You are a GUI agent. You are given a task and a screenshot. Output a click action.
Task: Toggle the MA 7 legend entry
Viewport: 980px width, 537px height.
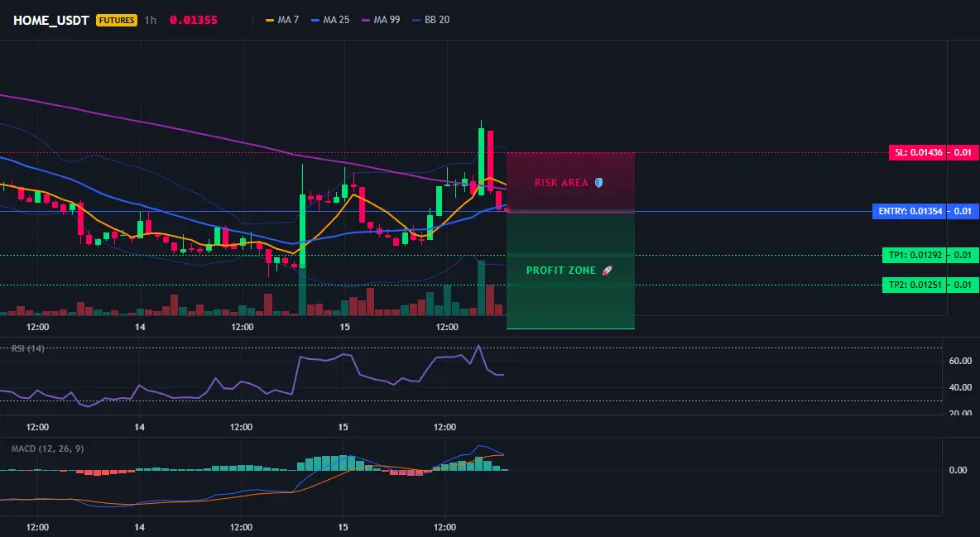coord(282,20)
